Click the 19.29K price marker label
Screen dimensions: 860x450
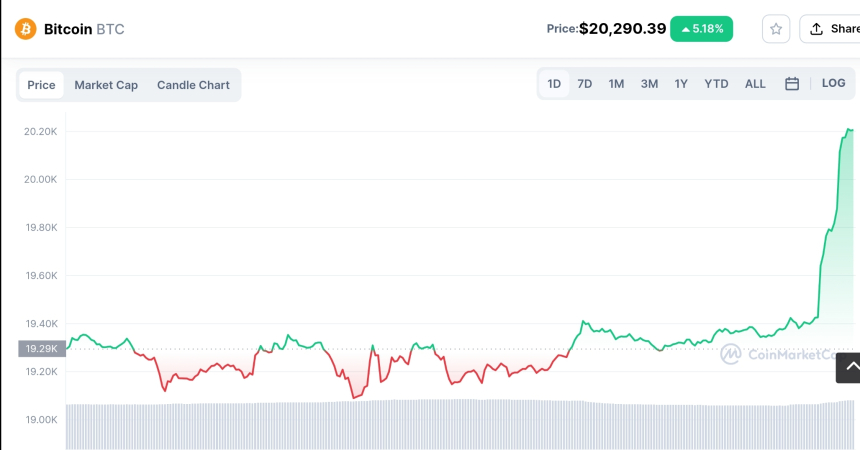pyautogui.click(x=42, y=349)
